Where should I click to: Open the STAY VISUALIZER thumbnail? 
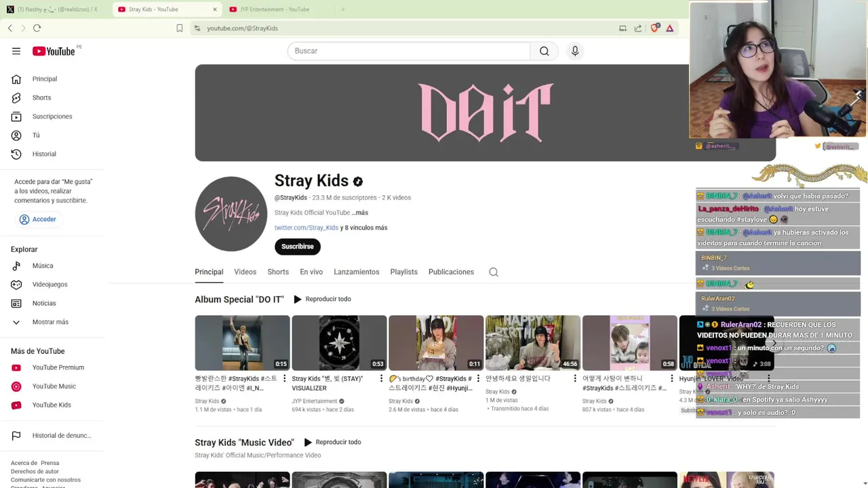point(339,342)
